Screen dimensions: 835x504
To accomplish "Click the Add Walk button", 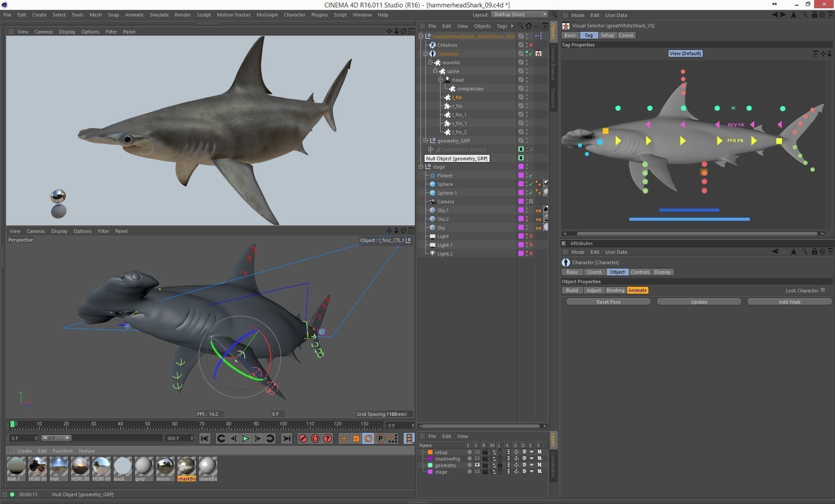I will pyautogui.click(x=789, y=302).
